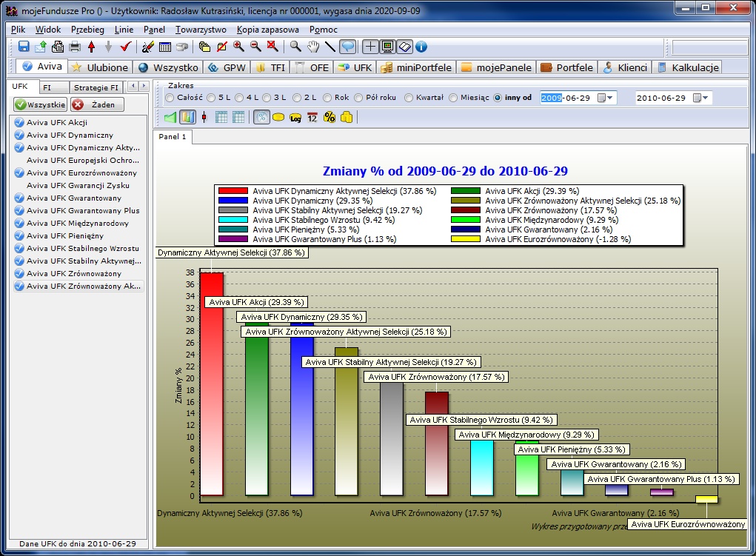Click red legend swatch for Dynamiczny Aktywnej Selekcji

click(x=233, y=191)
